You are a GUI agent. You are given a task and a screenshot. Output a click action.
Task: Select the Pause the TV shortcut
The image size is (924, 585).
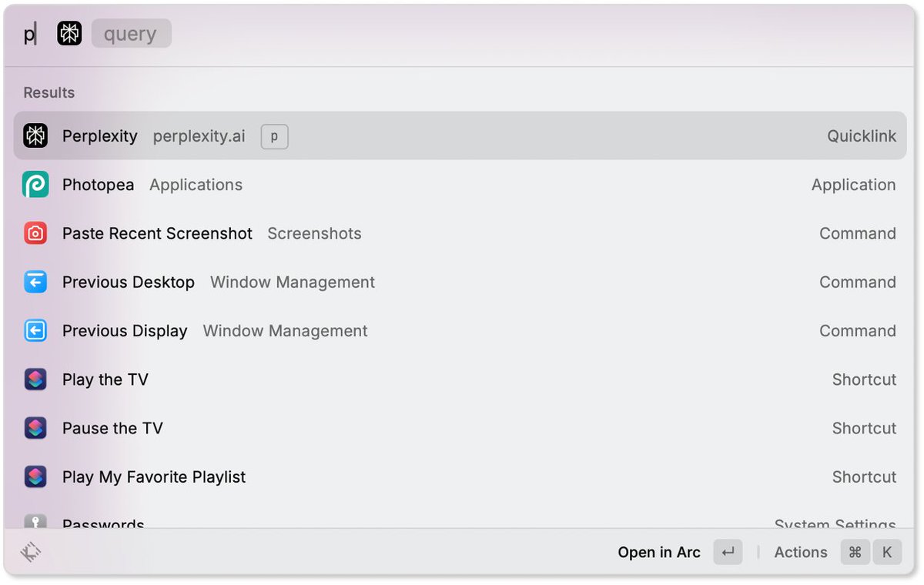coord(460,428)
